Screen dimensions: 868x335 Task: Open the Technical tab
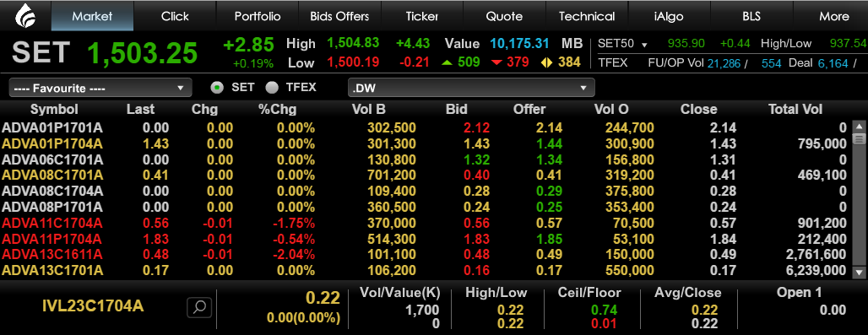click(x=587, y=16)
